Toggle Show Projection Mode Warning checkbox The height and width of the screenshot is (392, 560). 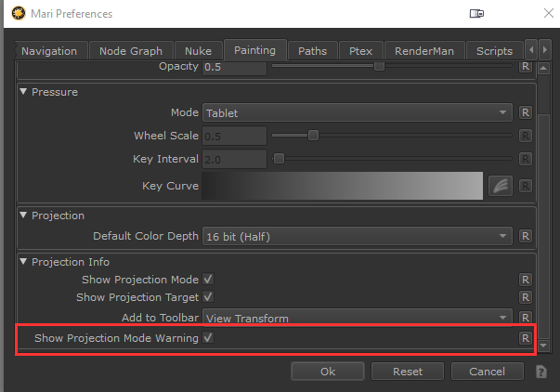point(209,338)
